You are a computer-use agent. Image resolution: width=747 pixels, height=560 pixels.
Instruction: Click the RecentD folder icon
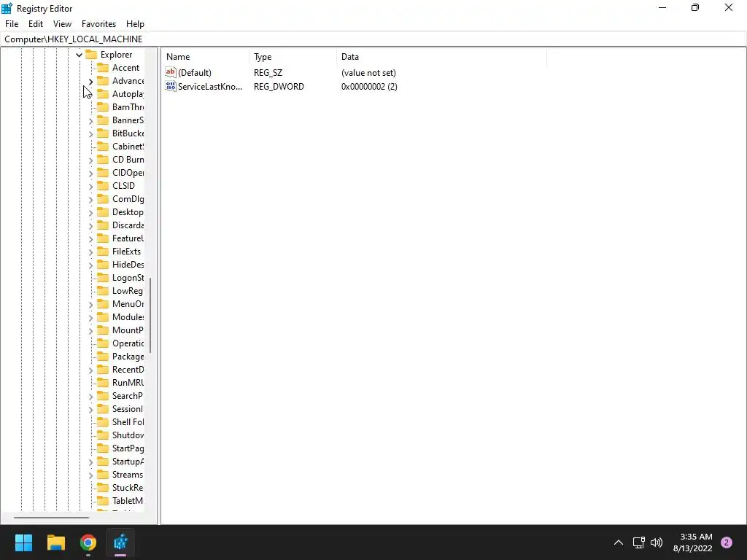coord(103,369)
